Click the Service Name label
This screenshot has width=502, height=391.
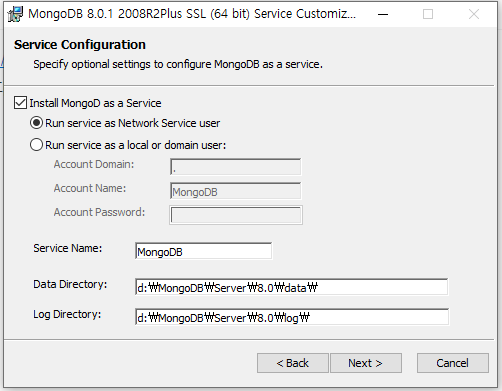coord(68,248)
